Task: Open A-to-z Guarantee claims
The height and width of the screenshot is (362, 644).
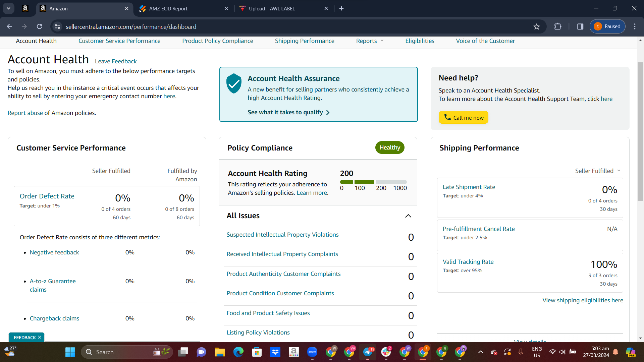Action: click(x=53, y=285)
